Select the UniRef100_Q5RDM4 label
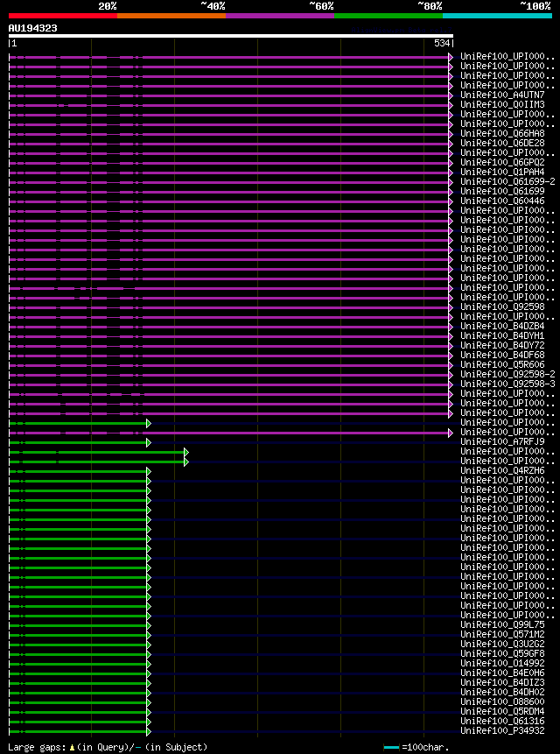560x754 pixels. 502,712
